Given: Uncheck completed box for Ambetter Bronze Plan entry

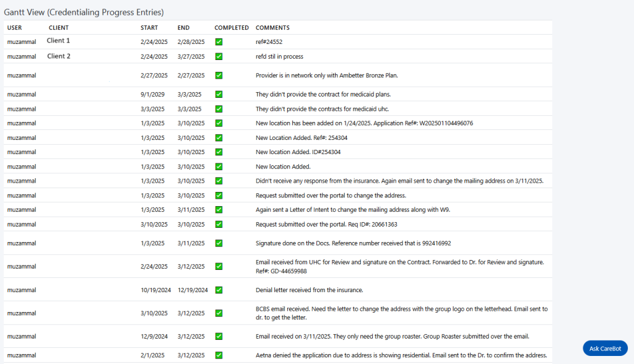Looking at the screenshot, I should tap(219, 76).
